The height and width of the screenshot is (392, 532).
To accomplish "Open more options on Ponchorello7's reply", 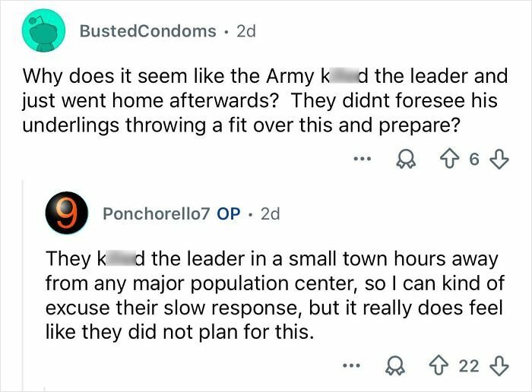I will coord(347,367).
